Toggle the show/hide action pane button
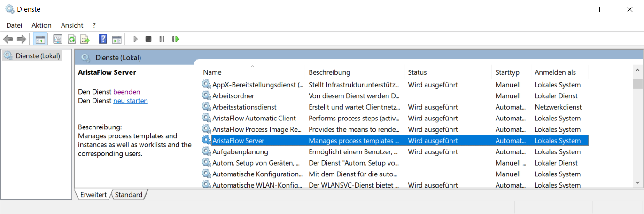The height and width of the screenshot is (214, 644). coord(116,39)
